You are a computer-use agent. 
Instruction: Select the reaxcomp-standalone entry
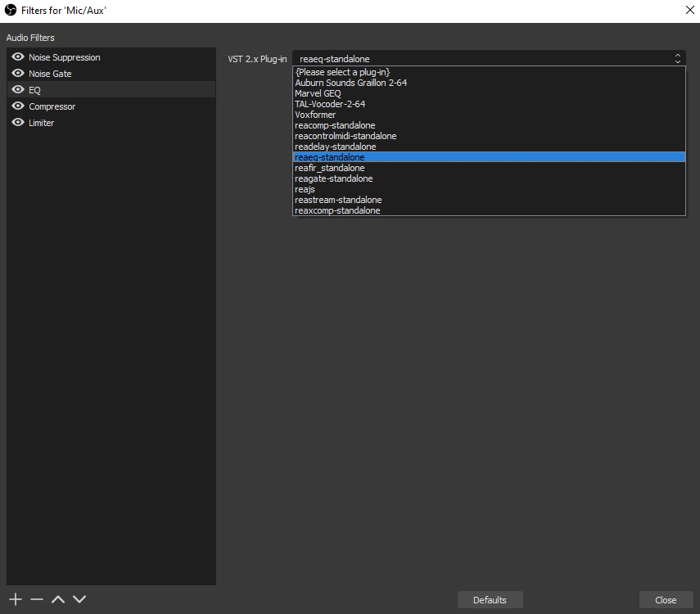[x=337, y=210]
